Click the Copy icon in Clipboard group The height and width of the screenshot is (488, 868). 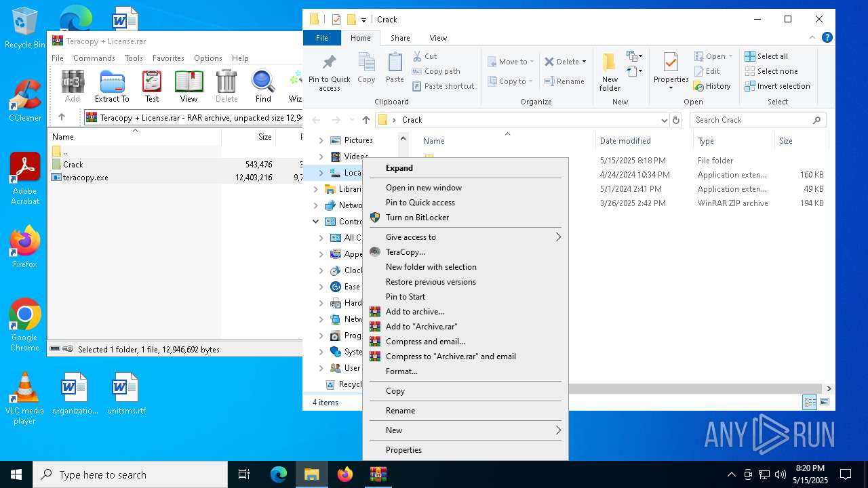click(366, 68)
